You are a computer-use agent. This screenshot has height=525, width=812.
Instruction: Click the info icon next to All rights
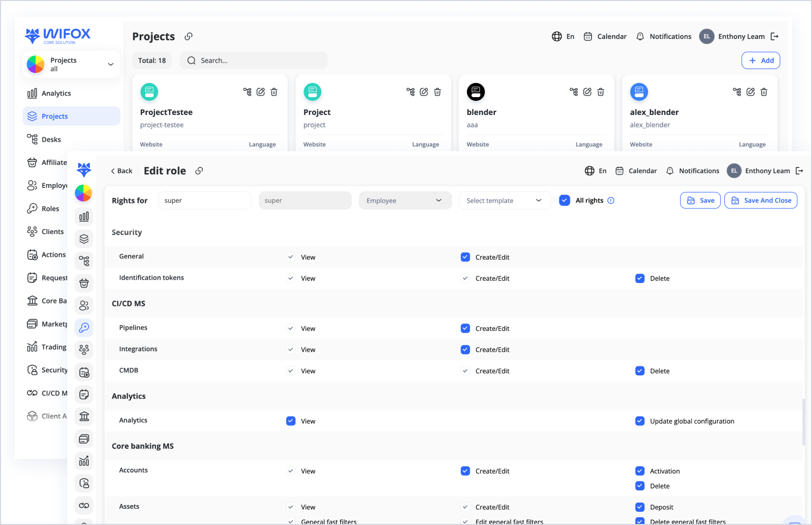[611, 201]
